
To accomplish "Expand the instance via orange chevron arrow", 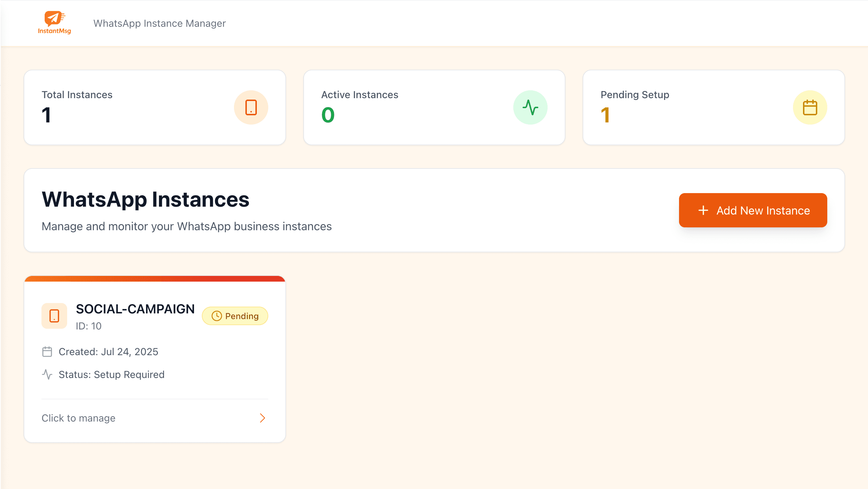I will 262,418.
